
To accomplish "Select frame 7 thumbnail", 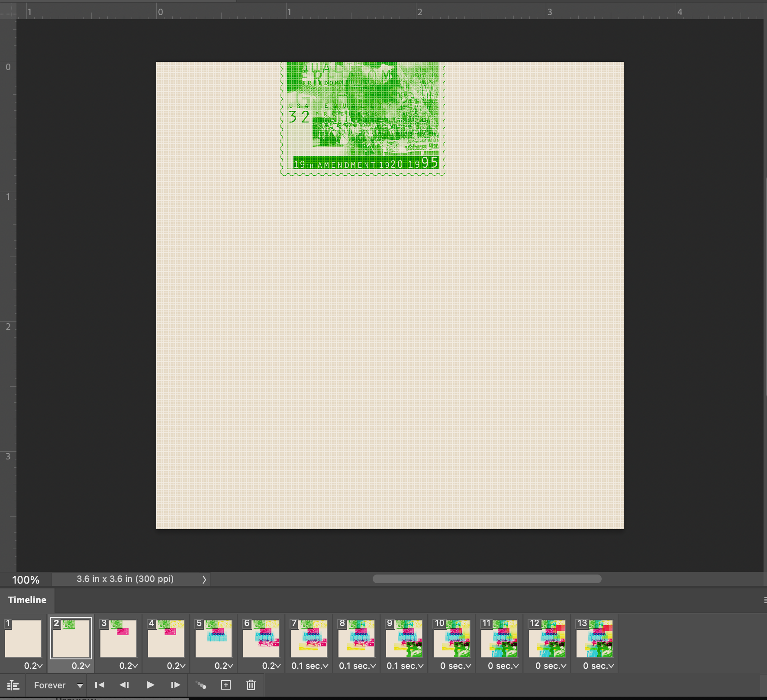I will click(309, 638).
